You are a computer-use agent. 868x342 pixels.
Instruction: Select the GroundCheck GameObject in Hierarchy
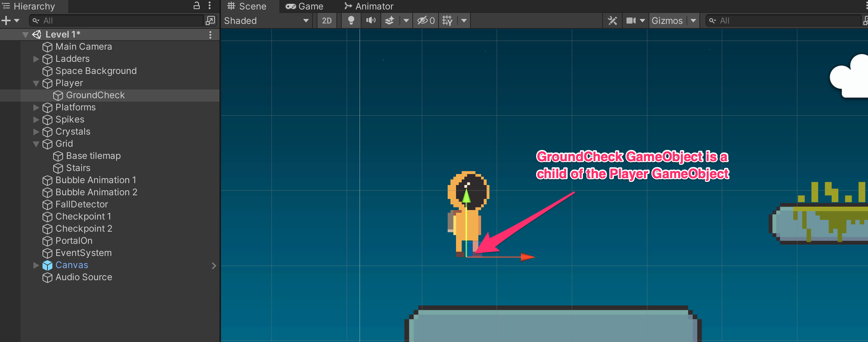(95, 95)
